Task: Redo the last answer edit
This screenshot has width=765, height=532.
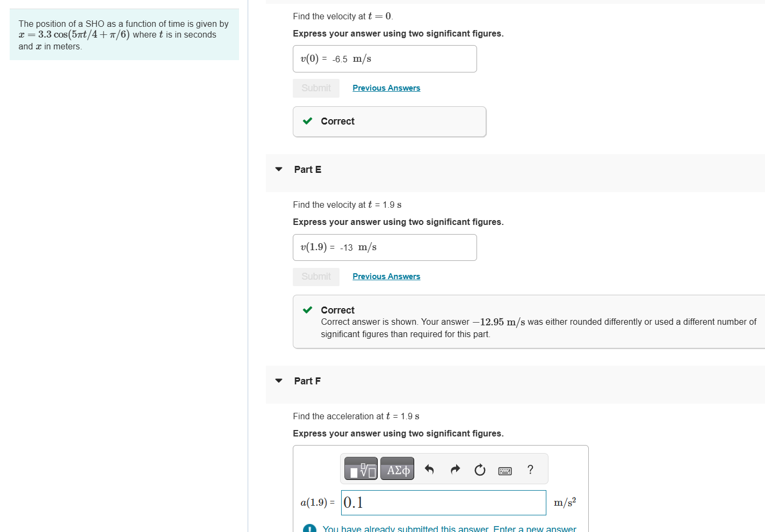Action: coord(455,470)
